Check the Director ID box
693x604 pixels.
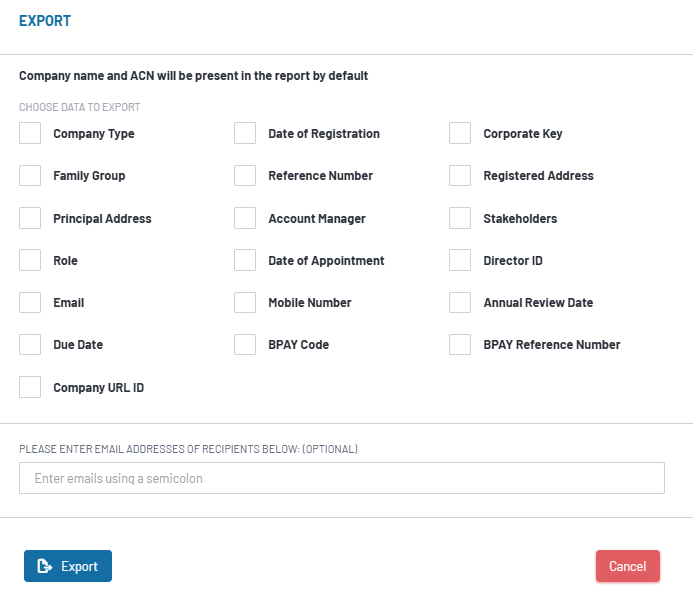[x=460, y=260]
